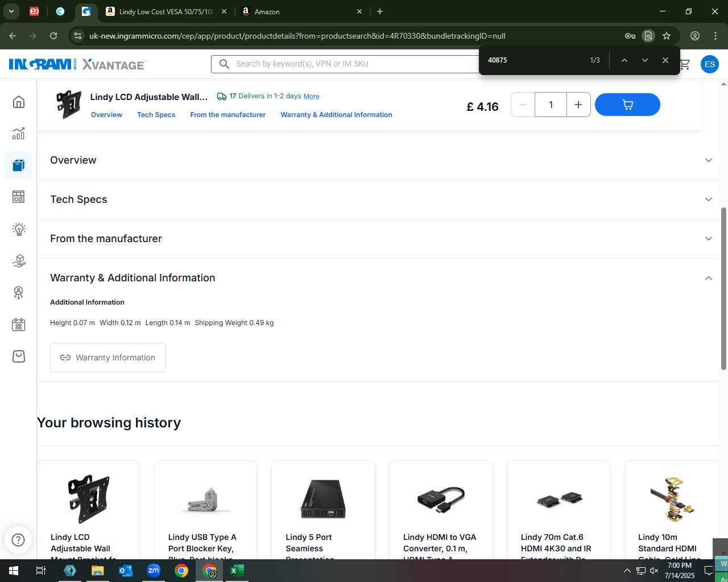This screenshot has width=728, height=582.
Task: Jump to Overview tab link
Action: (106, 115)
